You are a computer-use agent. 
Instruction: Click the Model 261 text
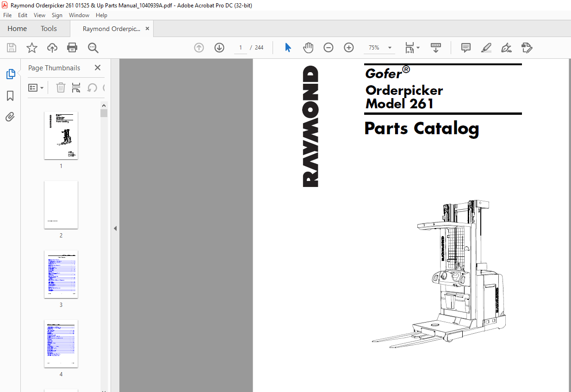click(x=399, y=103)
